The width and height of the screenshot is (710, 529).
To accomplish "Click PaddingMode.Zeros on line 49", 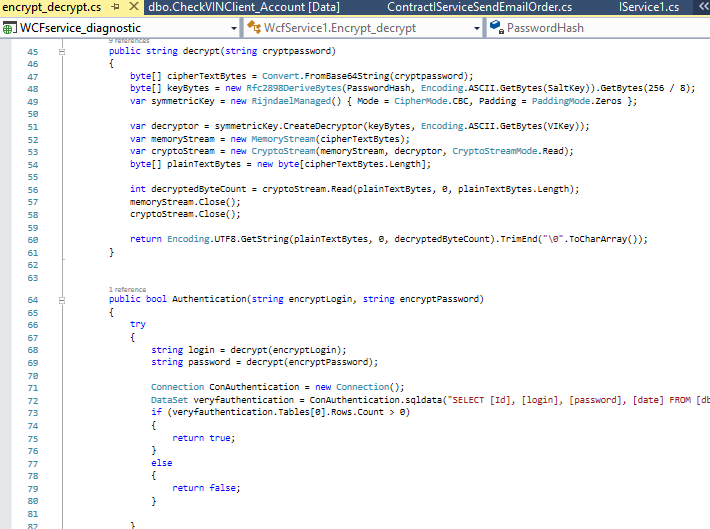I will (x=576, y=101).
